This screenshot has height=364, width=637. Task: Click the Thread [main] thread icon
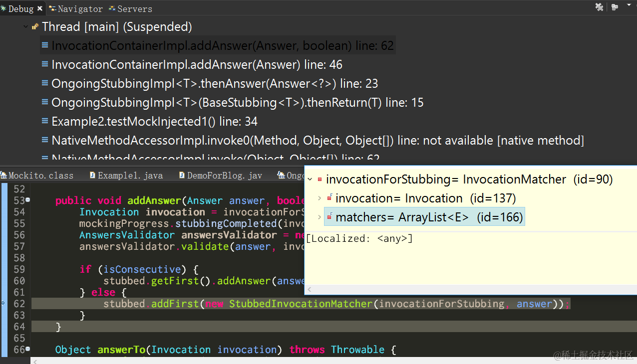[35, 27]
